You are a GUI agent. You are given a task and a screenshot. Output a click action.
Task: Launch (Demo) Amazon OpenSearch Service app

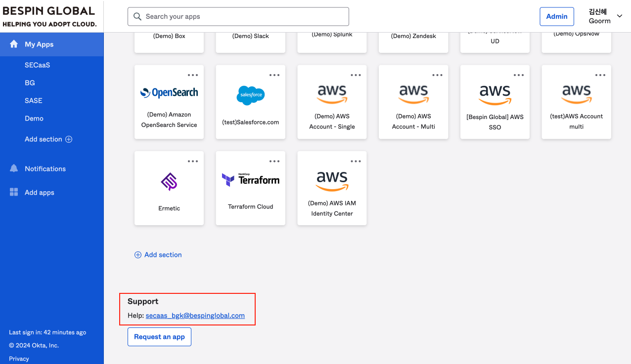(x=169, y=93)
